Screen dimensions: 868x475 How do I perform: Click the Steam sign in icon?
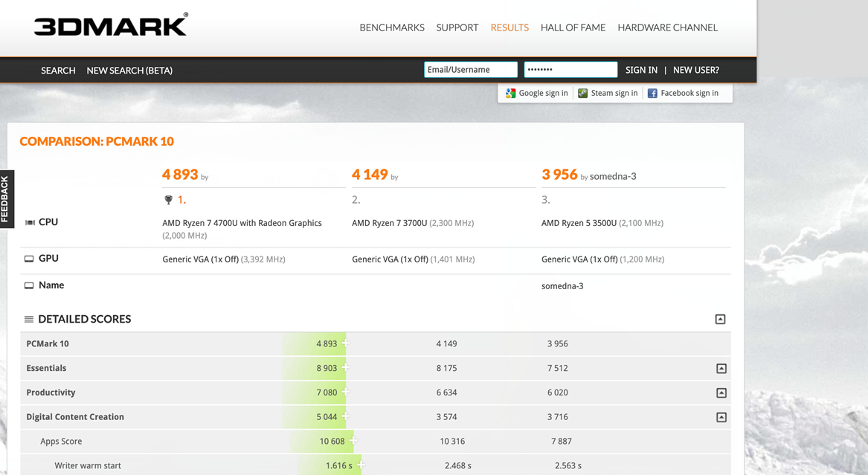click(x=582, y=94)
